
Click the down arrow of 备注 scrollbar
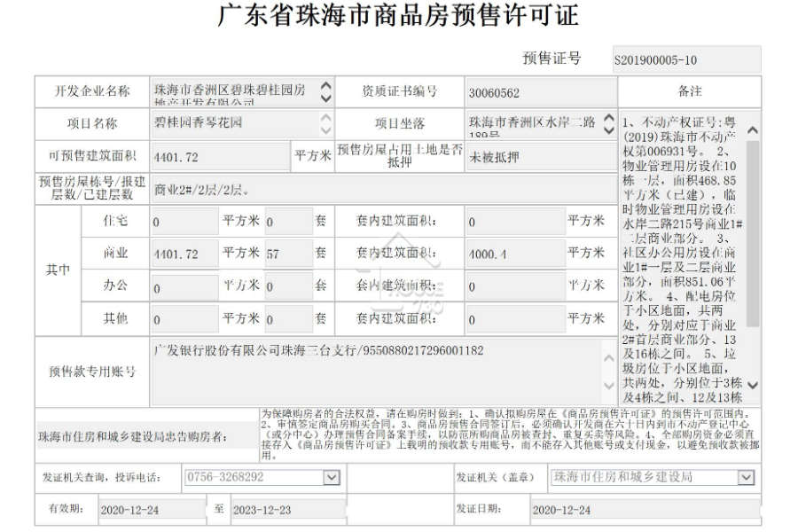(x=753, y=385)
